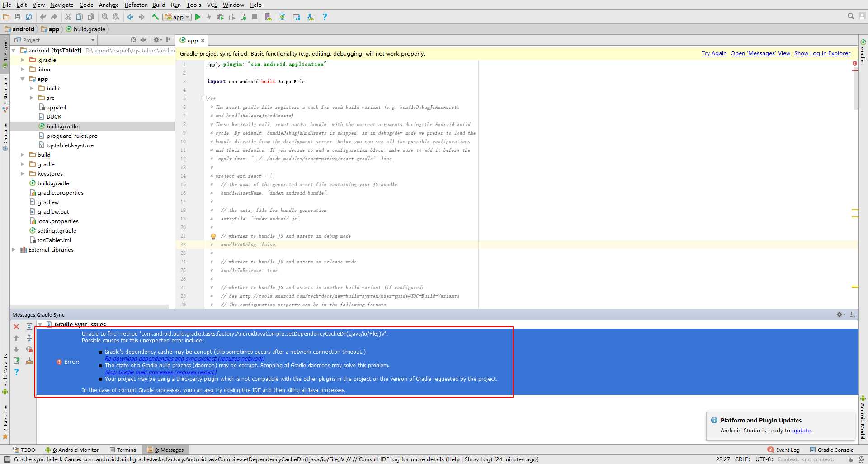Viewport: 868px width, 464px height.
Task: Toggle the Build Variants side tab
Action: point(5,373)
